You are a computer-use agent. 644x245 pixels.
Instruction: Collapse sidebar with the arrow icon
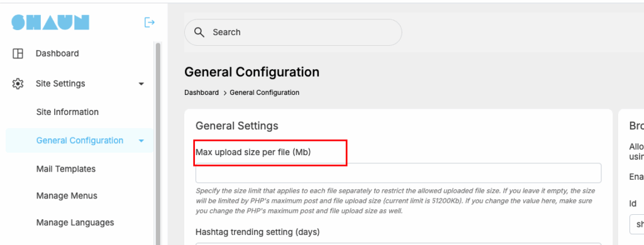150,22
